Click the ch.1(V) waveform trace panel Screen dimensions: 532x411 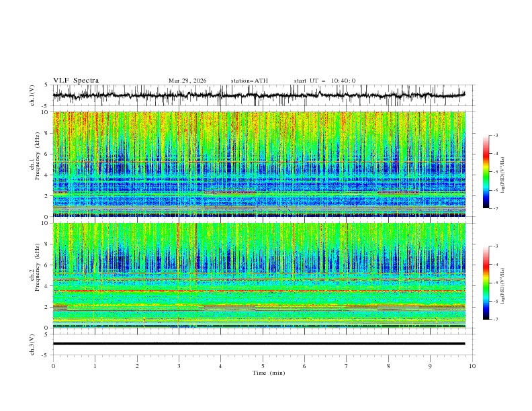coord(264,95)
